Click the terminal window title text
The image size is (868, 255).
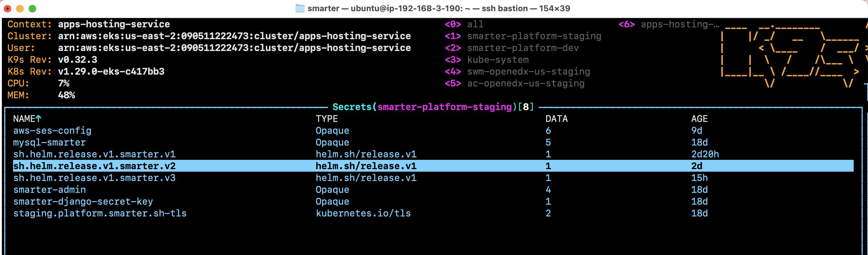coord(439,8)
